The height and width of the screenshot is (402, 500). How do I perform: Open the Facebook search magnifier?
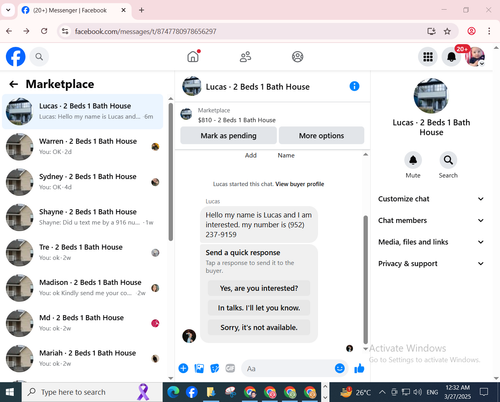pyautogui.click(x=39, y=57)
